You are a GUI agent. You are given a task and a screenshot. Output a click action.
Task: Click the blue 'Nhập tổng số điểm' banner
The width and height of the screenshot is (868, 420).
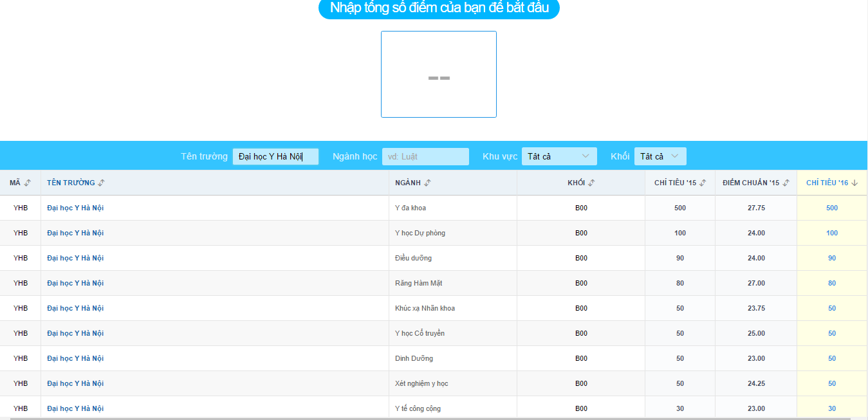pyautogui.click(x=439, y=8)
